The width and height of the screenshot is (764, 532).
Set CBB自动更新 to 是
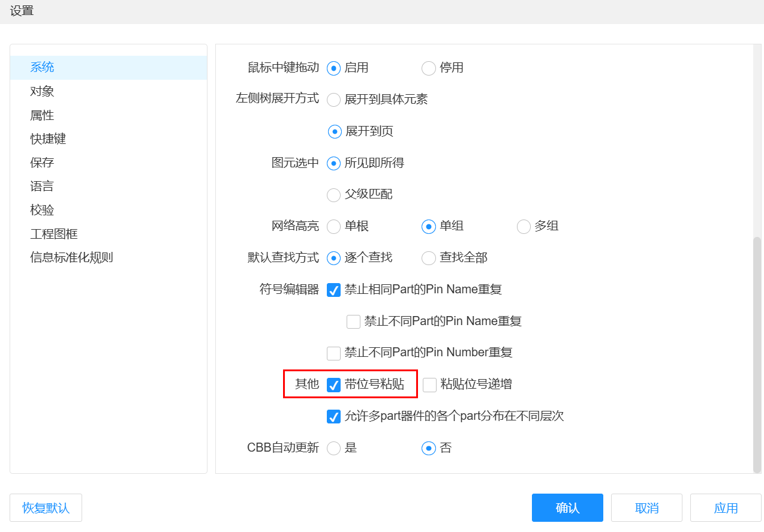click(x=334, y=449)
